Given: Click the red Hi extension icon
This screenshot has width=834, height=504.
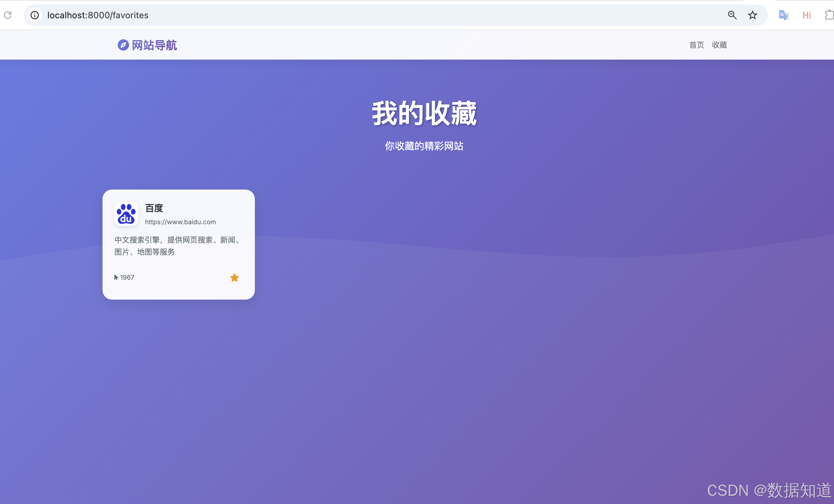Looking at the screenshot, I should coord(807,15).
